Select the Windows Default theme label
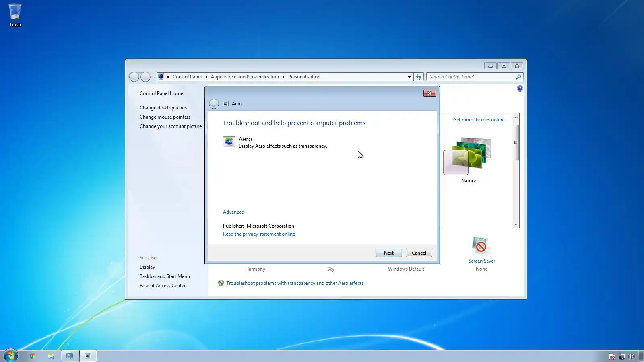The height and width of the screenshot is (362, 644). [x=406, y=269]
